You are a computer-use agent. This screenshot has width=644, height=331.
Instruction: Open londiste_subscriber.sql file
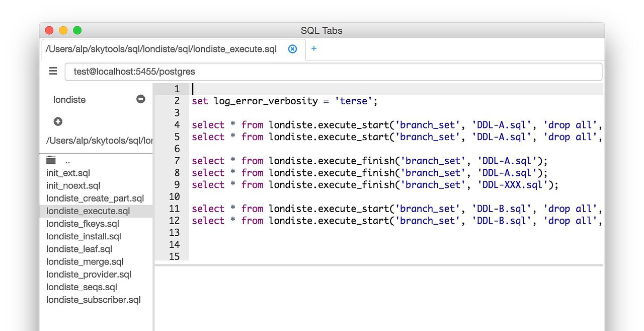pyautogui.click(x=94, y=300)
